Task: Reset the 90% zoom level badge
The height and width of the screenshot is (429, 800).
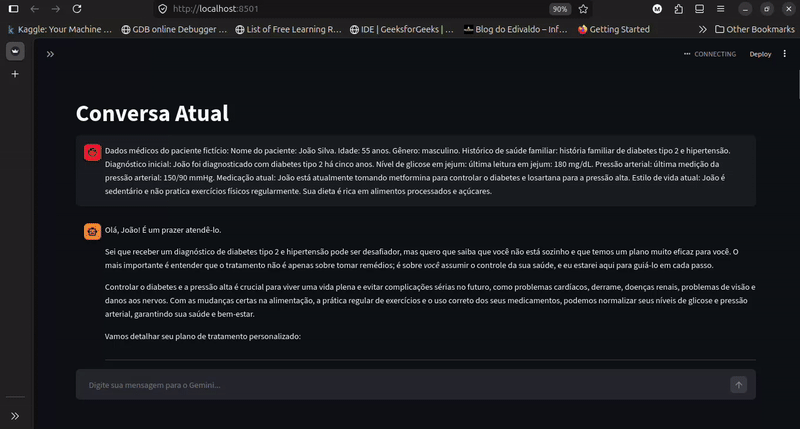Action: click(560, 9)
